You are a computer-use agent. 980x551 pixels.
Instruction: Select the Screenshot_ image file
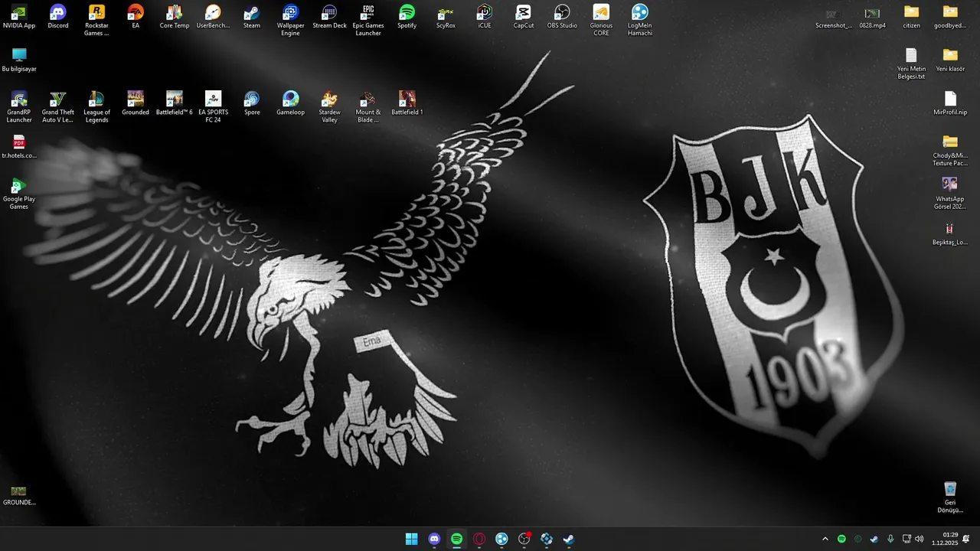click(834, 18)
